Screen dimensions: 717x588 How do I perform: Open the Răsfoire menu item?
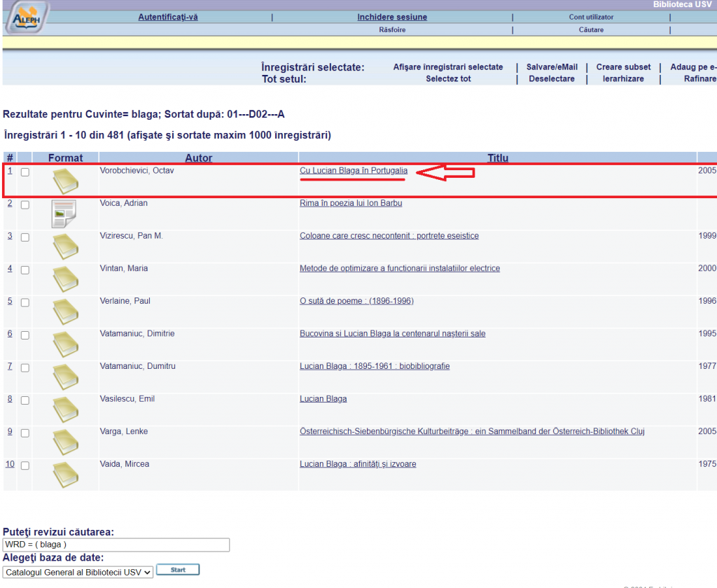tap(392, 30)
